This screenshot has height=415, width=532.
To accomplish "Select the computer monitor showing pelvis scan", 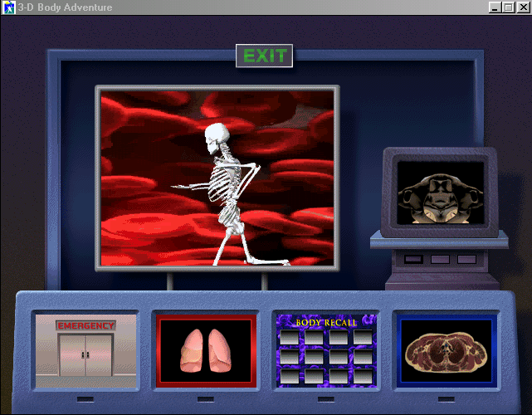I will tap(441, 193).
